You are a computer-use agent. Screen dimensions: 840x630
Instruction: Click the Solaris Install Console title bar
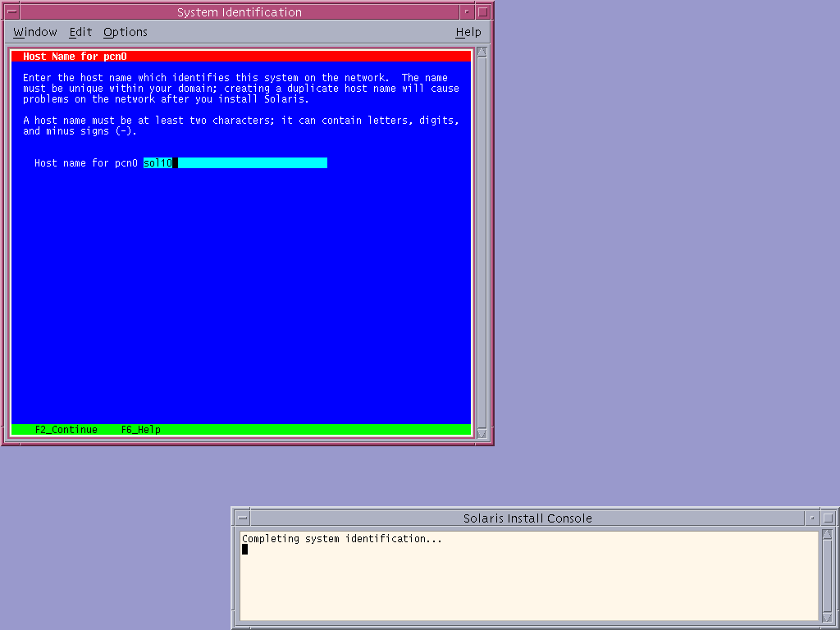[527, 518]
